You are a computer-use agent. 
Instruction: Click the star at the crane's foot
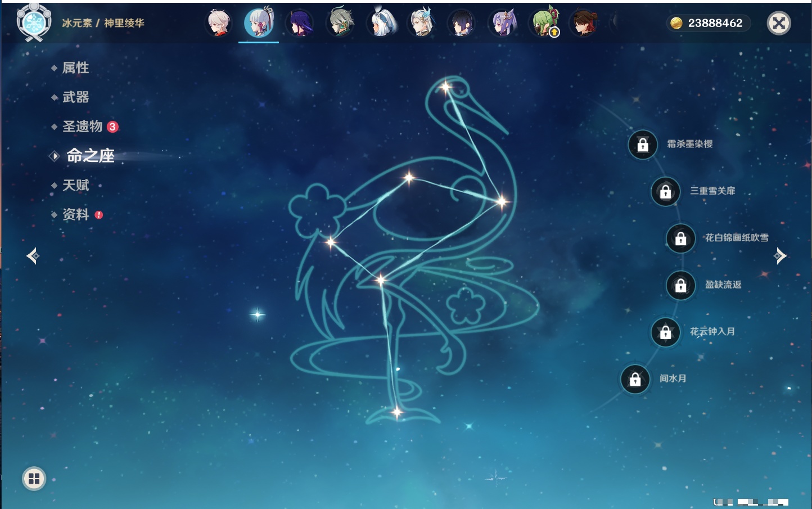click(x=397, y=412)
